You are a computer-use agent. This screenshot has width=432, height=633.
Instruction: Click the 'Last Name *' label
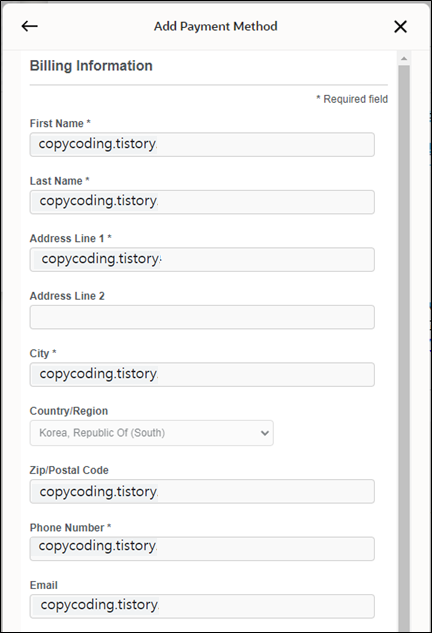click(x=59, y=181)
